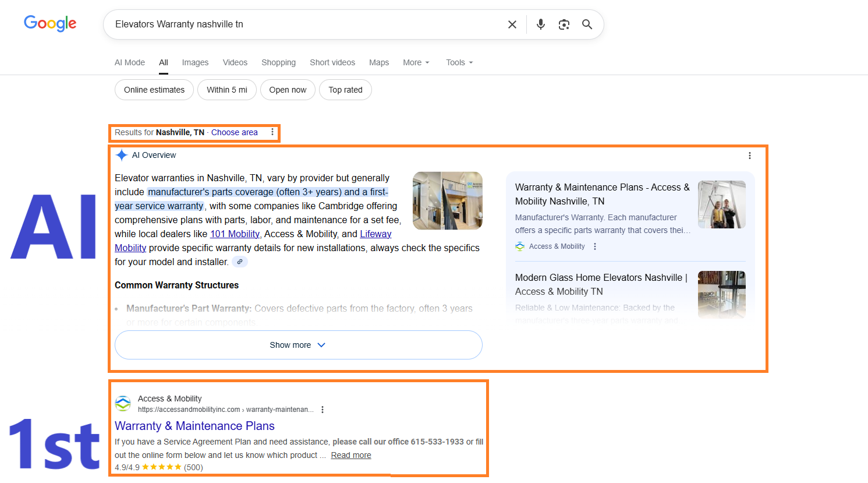
Task: Open the Tools dropdown
Action: coord(459,62)
